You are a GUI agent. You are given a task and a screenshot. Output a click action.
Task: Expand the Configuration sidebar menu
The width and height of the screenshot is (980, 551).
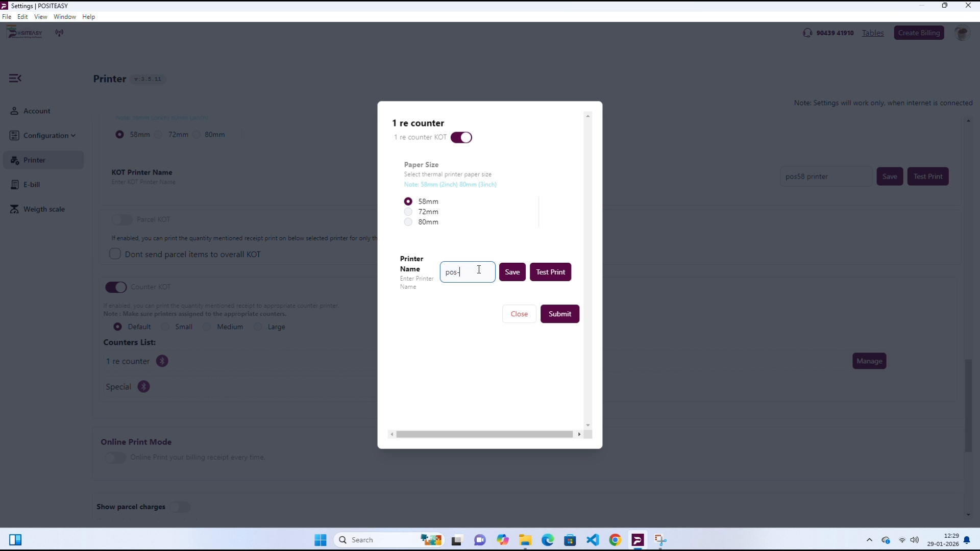click(46, 136)
